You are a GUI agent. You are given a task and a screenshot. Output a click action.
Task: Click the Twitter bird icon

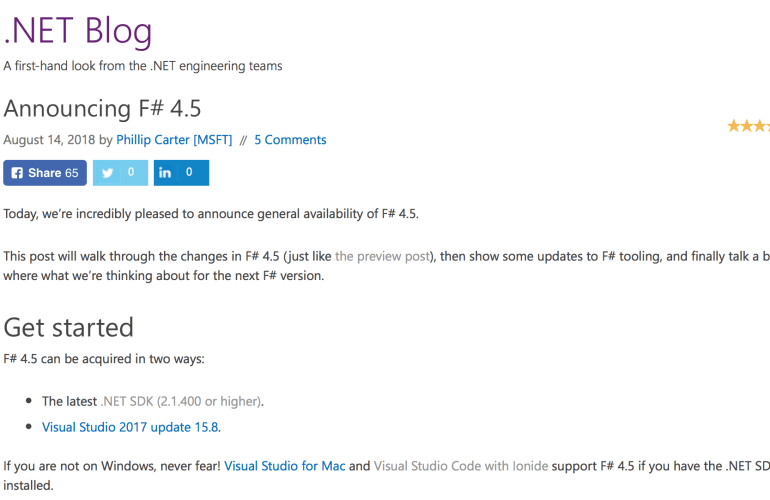(x=108, y=173)
